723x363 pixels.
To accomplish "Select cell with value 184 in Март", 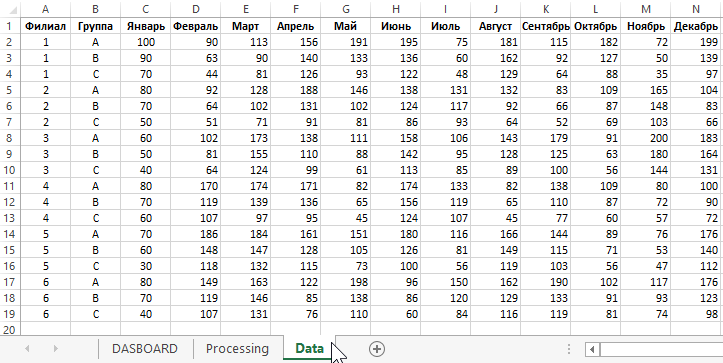I will (x=245, y=234).
